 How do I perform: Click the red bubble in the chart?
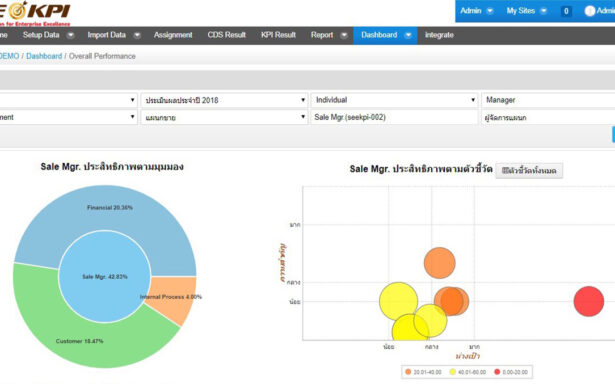pos(589,301)
